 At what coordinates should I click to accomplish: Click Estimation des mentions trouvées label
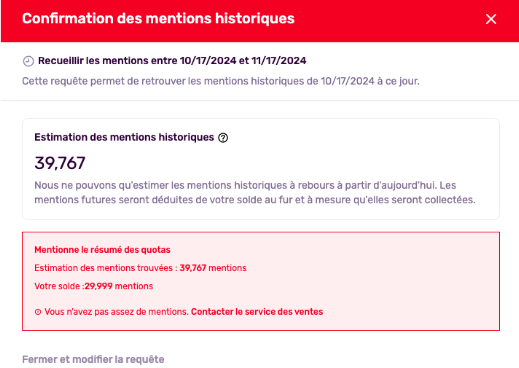click(x=103, y=268)
